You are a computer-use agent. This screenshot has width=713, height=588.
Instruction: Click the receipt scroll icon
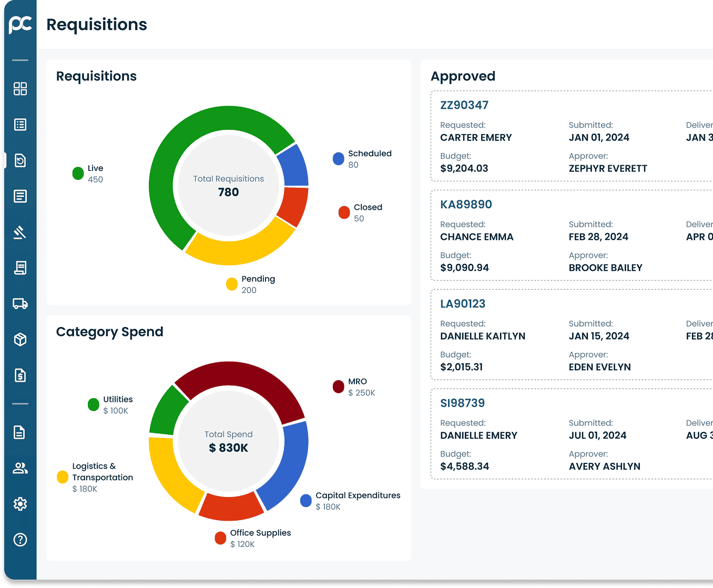pos(20,268)
